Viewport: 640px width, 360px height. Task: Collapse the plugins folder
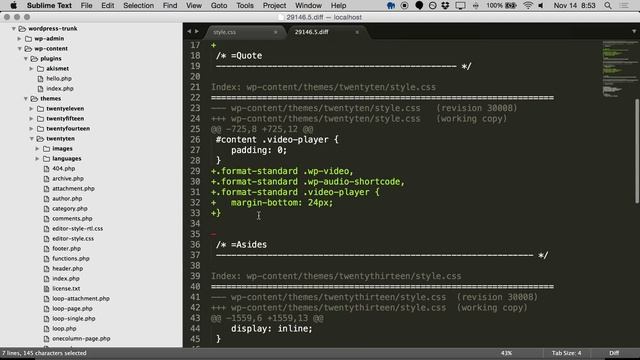25,58
